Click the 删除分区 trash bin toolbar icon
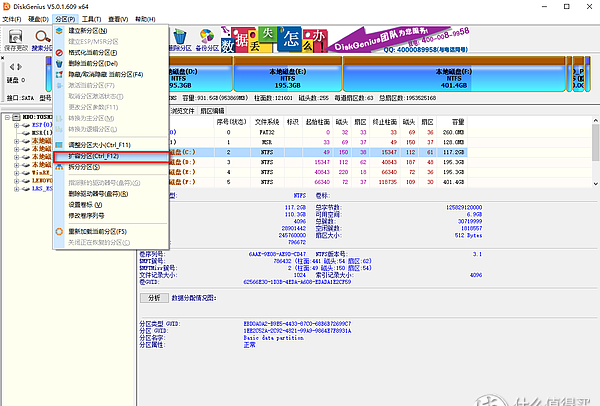Image resolution: width=600 pixels, height=406 pixels. tap(179, 37)
